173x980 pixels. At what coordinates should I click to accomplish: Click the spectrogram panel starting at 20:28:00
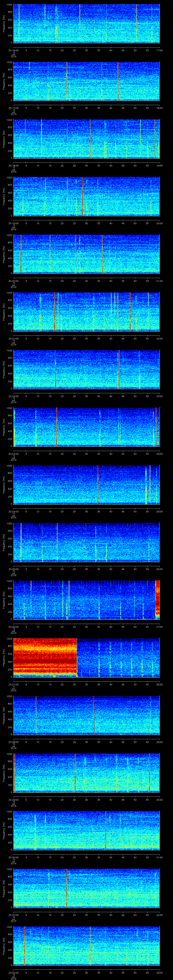(86, 715)
